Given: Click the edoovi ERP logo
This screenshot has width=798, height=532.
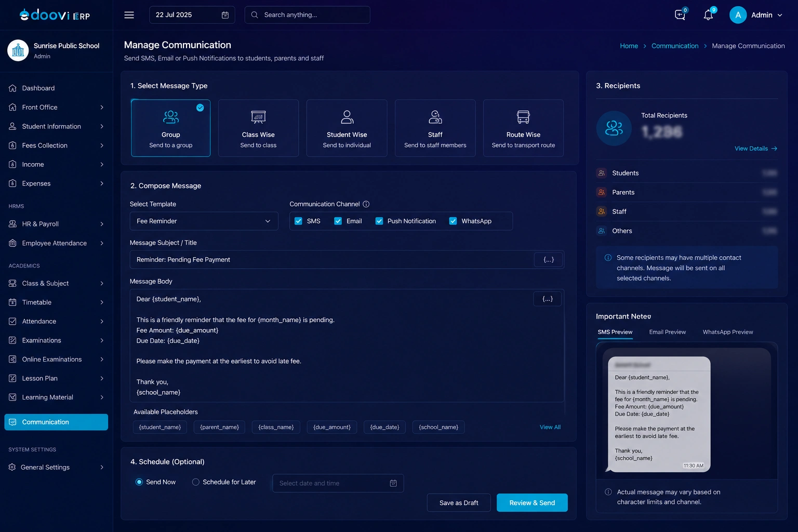Looking at the screenshot, I should pos(55,15).
